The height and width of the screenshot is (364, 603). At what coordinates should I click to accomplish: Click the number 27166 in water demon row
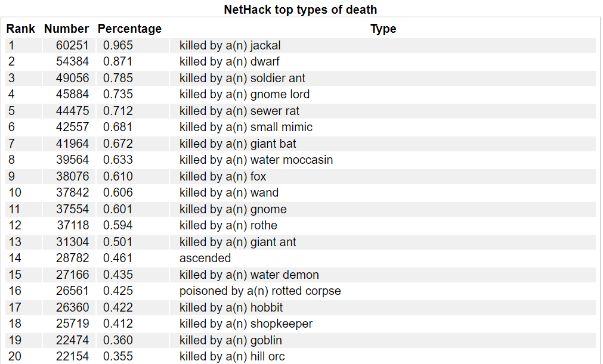click(72, 275)
